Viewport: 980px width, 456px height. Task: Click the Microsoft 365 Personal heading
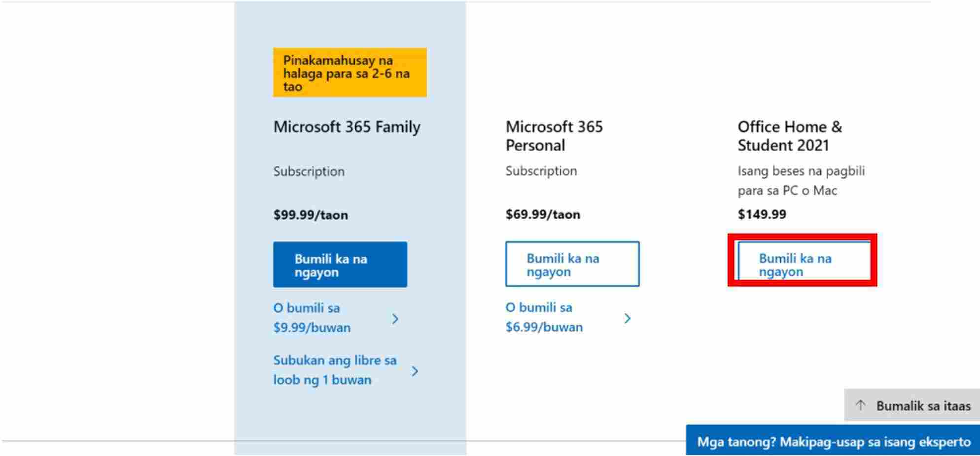[x=554, y=136]
